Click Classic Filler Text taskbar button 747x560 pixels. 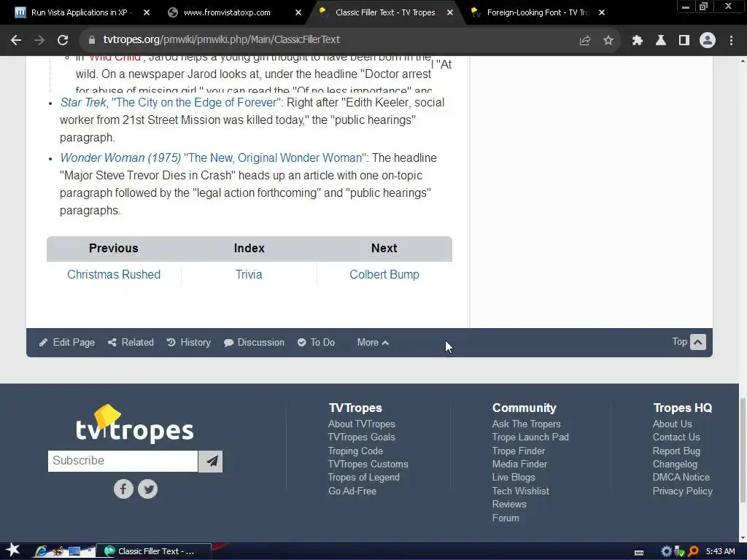pos(154,551)
